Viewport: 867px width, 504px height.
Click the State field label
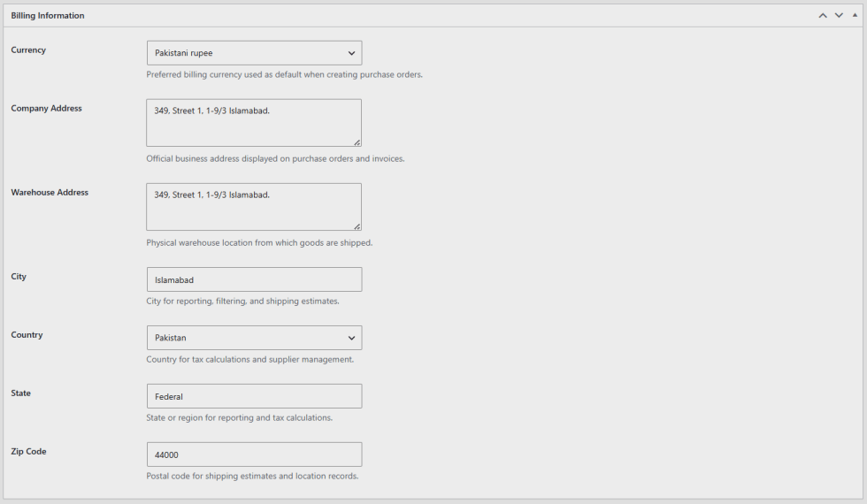click(21, 393)
